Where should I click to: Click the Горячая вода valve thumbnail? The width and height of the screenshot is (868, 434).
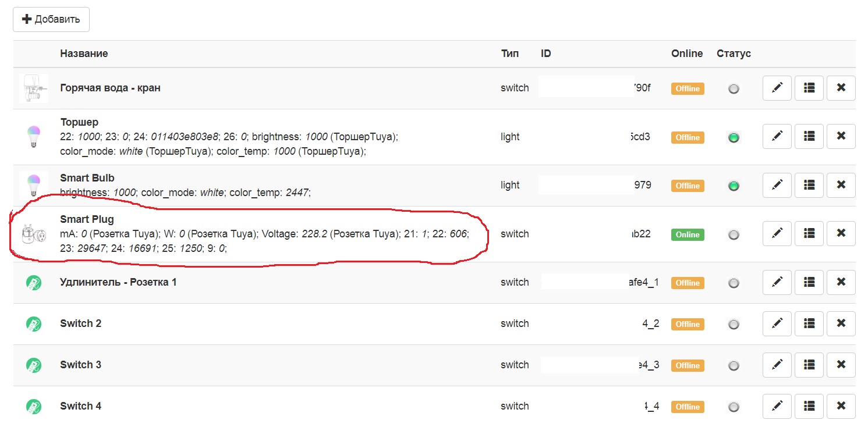(x=34, y=88)
